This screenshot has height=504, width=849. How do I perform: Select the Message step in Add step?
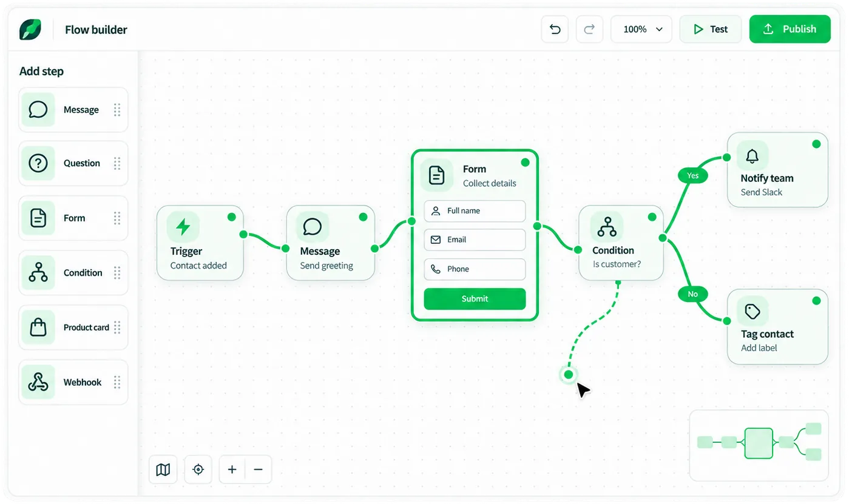73,110
